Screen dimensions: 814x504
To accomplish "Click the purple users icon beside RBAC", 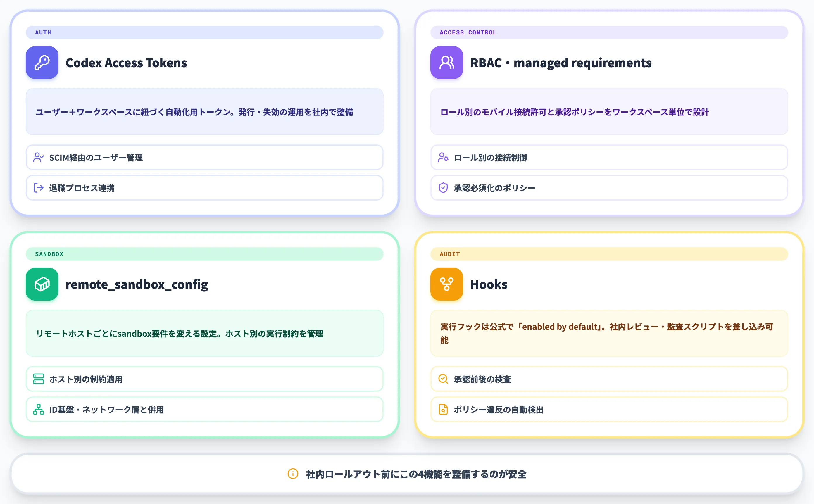I will (446, 63).
